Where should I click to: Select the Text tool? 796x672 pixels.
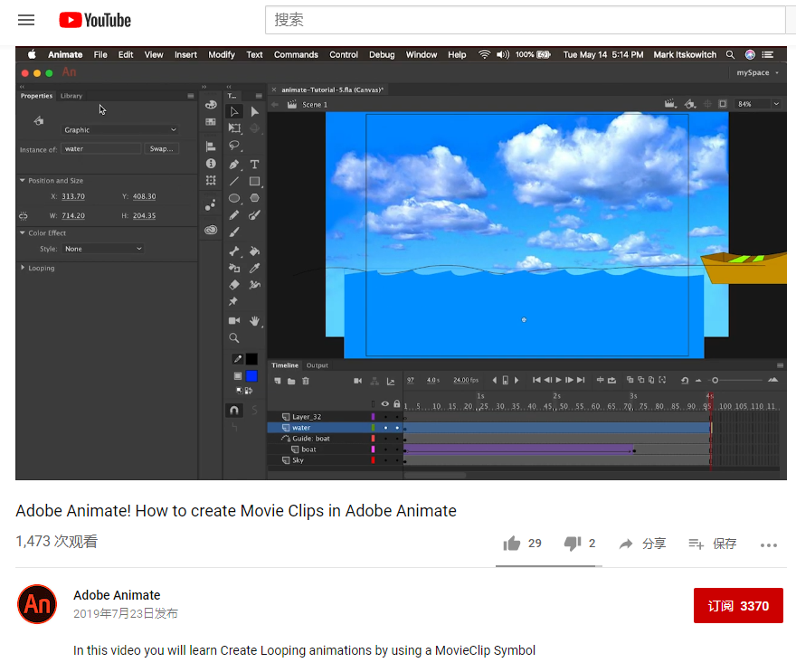click(255, 165)
